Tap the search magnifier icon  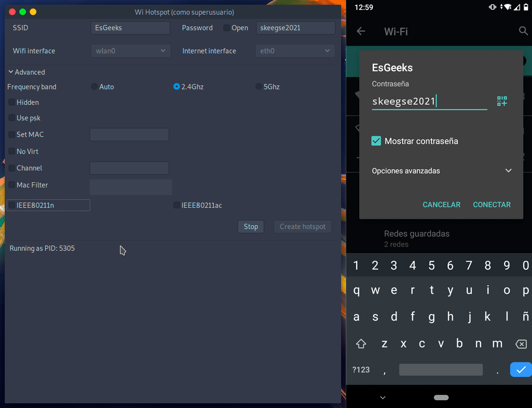[523, 31]
